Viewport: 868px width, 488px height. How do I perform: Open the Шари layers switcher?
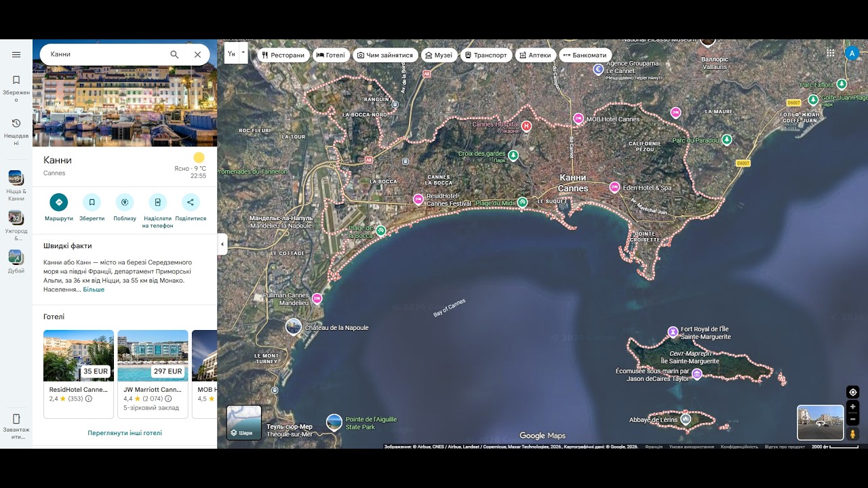pos(244,423)
